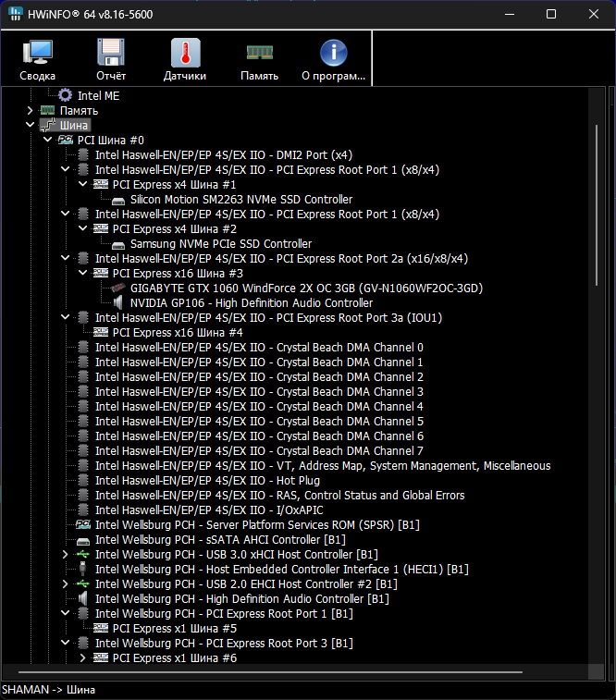Expand USB 3.0 xHCI Host Controller node

coord(65,554)
